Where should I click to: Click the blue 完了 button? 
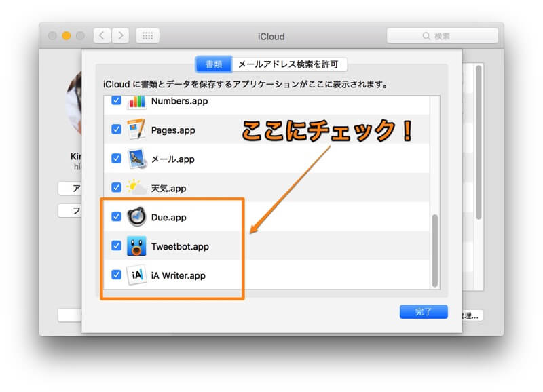point(424,312)
